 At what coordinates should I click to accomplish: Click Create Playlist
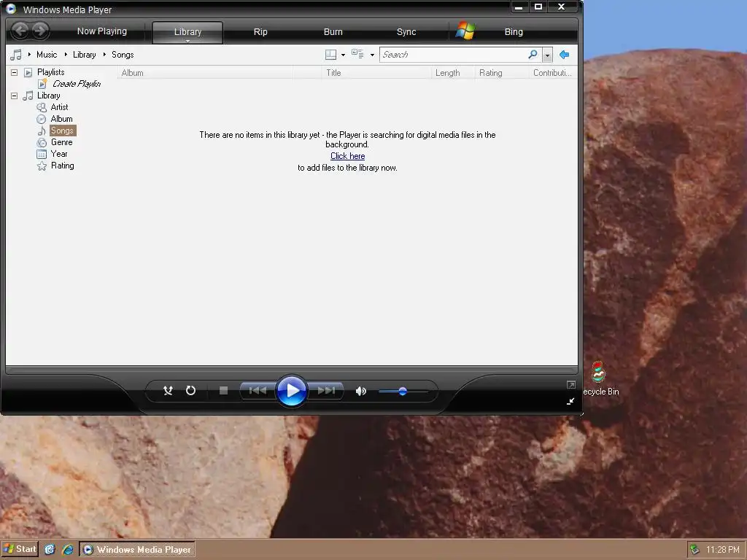pyautogui.click(x=76, y=84)
